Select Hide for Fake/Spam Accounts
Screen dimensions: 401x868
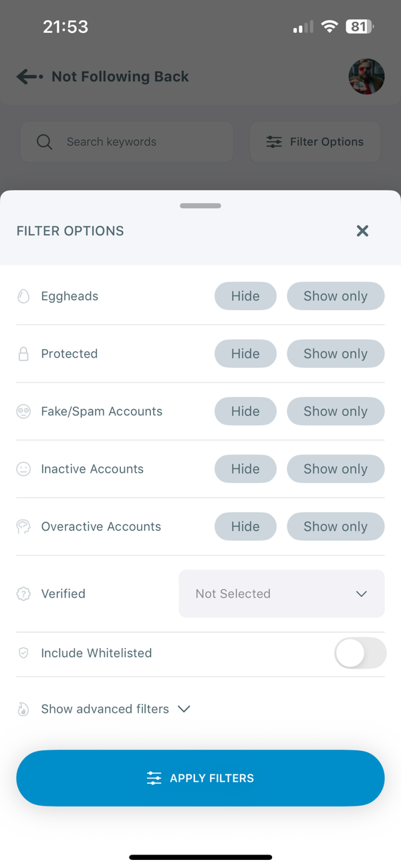click(x=245, y=411)
